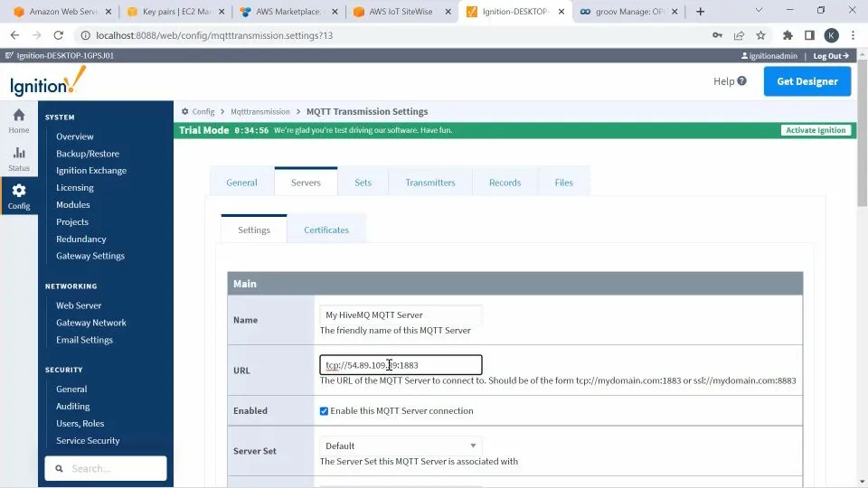Click the Ignition logo
Image resolution: width=868 pixels, height=488 pixels.
coord(48,80)
